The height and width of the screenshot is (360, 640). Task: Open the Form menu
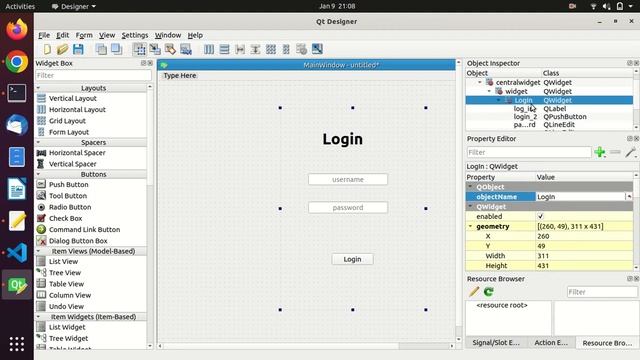84,35
